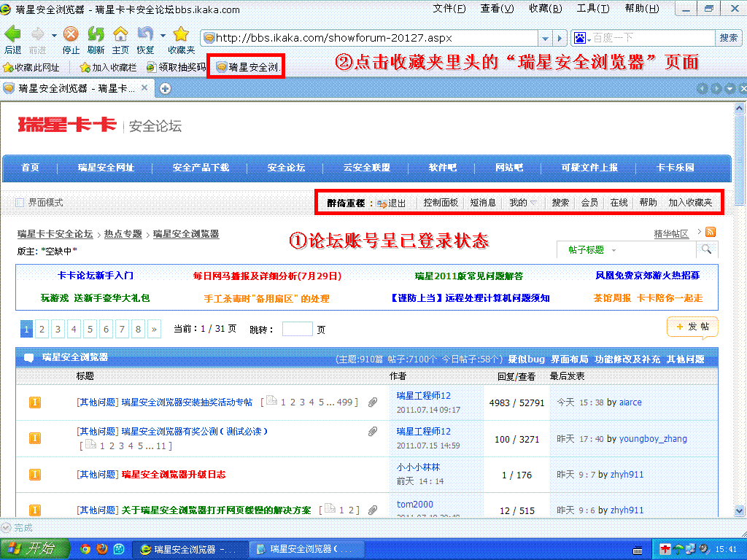Click the 发帖 new post button

pyautogui.click(x=692, y=327)
